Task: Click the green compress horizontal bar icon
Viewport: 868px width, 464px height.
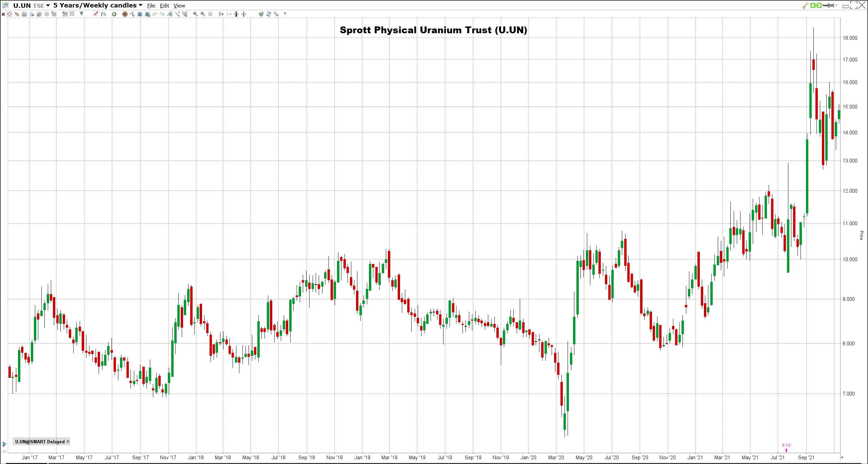Action: [x=244, y=14]
